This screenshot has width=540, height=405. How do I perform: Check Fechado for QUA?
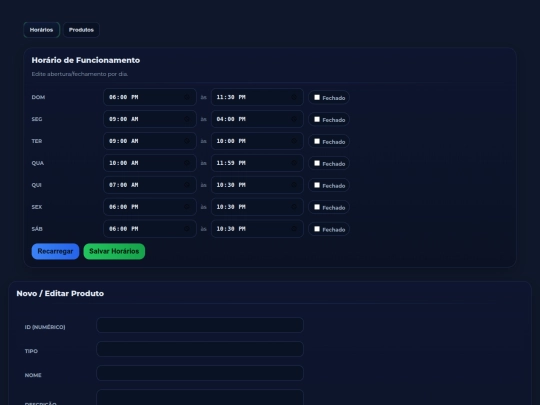click(317, 163)
